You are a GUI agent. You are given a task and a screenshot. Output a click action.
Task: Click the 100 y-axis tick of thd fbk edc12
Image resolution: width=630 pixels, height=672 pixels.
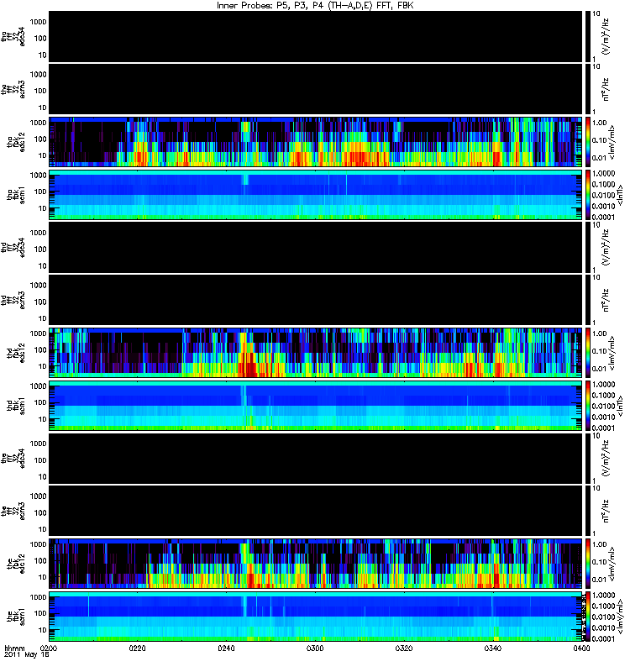pyautogui.click(x=39, y=349)
